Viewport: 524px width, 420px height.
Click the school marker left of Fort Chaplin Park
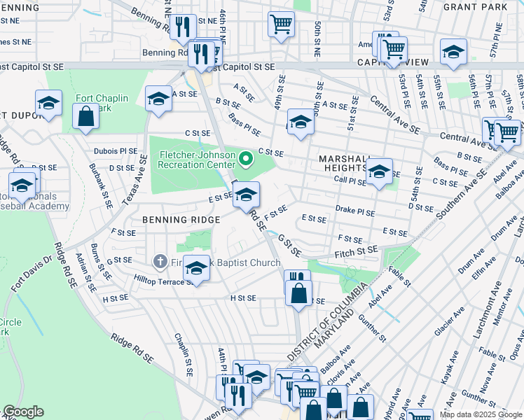48,104
